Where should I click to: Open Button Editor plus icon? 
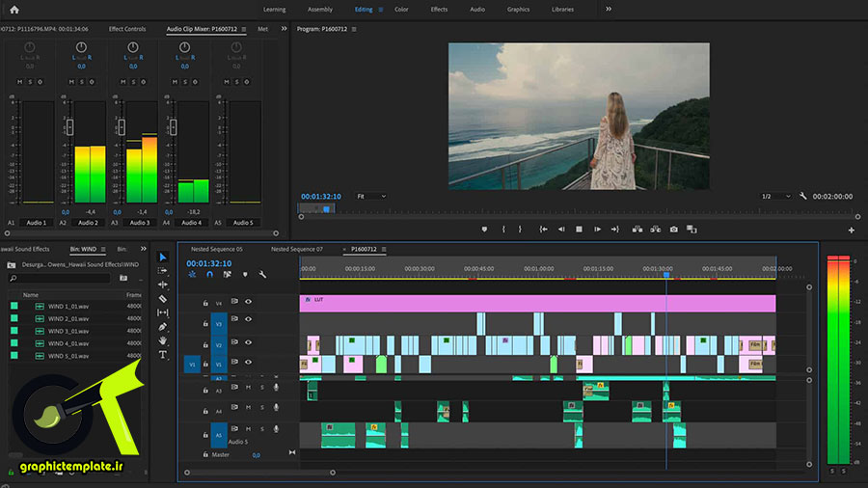852,230
